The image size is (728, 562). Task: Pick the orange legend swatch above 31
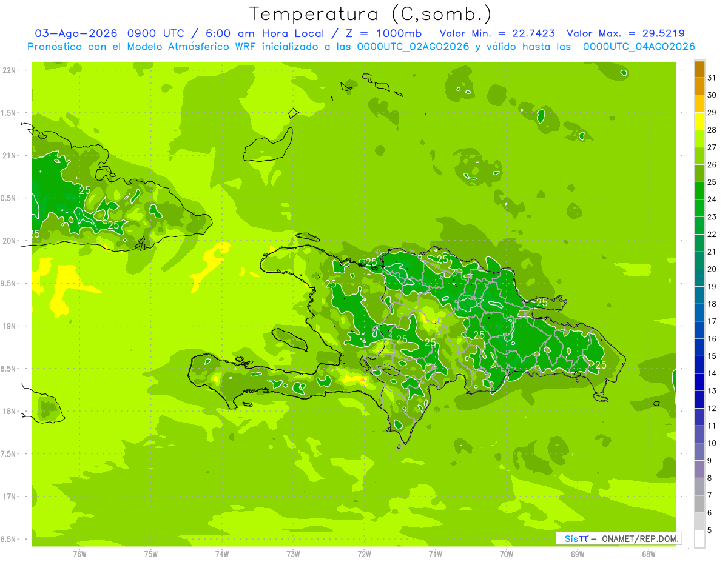click(x=699, y=69)
